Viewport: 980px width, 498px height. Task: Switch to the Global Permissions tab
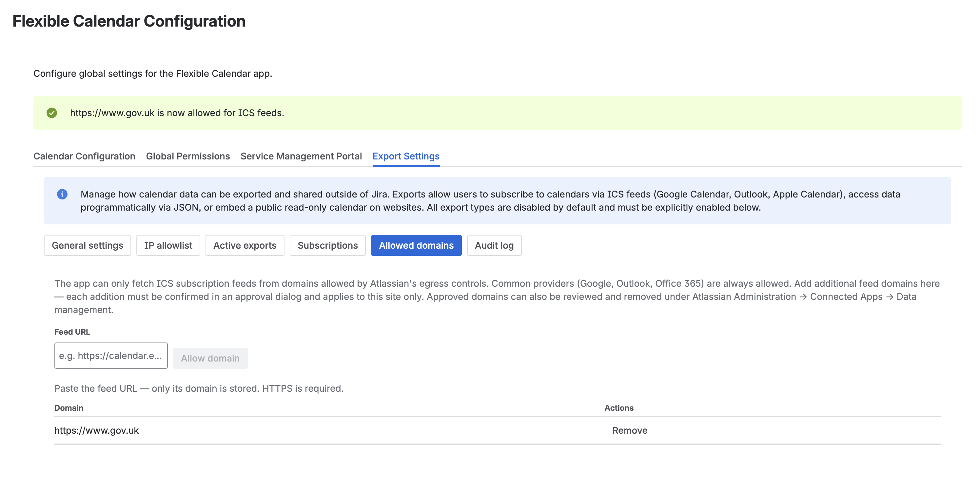pyautogui.click(x=188, y=156)
